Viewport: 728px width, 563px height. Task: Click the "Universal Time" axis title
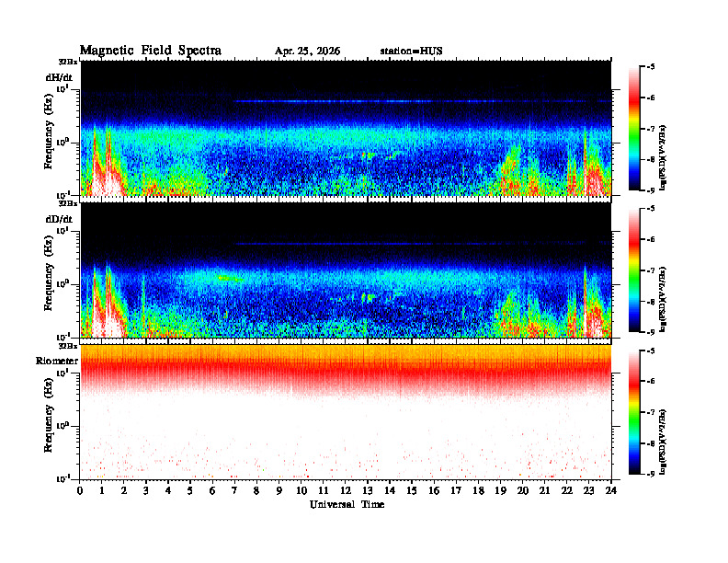tap(347, 504)
